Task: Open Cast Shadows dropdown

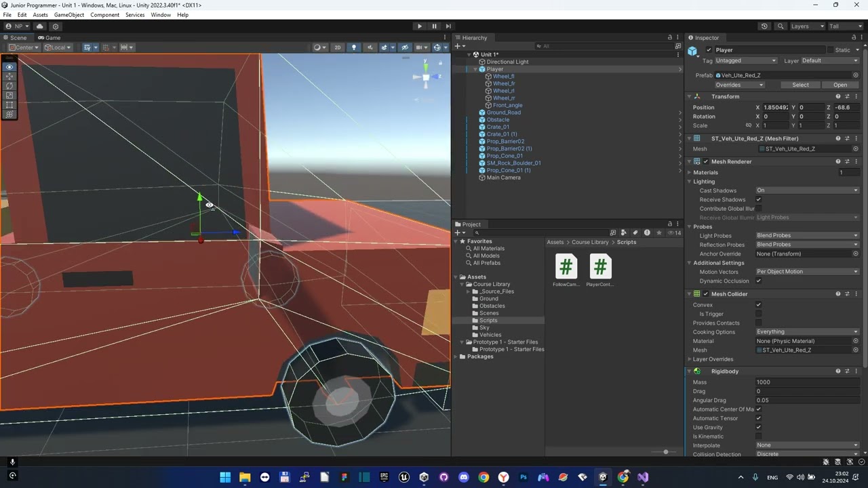Action: 808,190
